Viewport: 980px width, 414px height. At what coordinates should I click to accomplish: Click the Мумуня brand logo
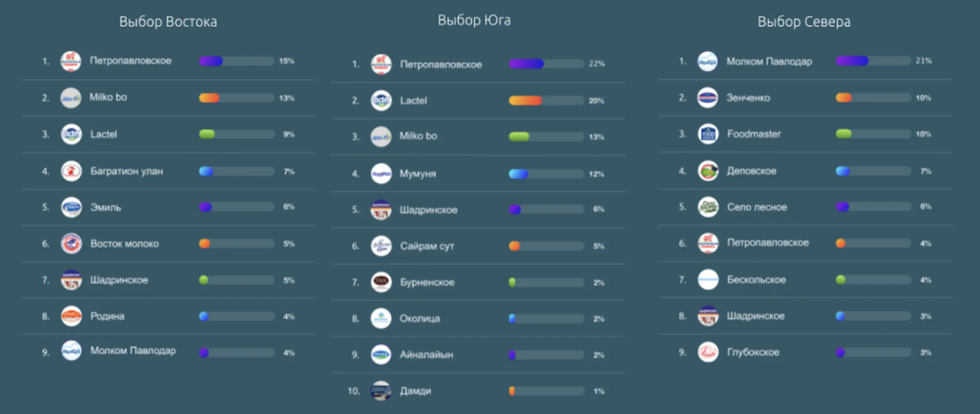[381, 173]
